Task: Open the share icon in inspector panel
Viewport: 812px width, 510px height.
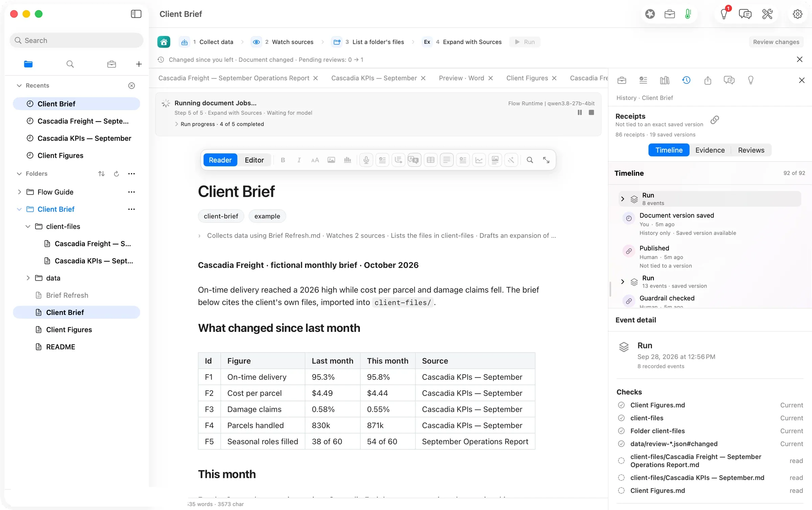Action: (707, 80)
